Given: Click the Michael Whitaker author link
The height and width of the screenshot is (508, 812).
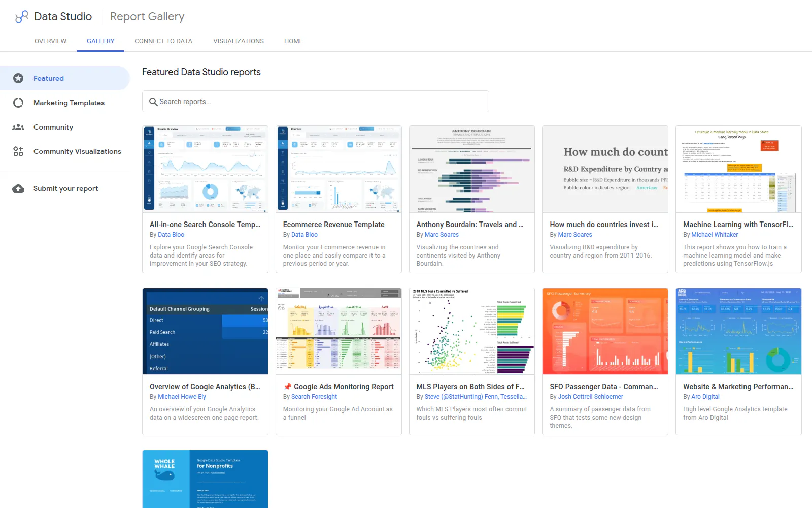Looking at the screenshot, I should [715, 235].
